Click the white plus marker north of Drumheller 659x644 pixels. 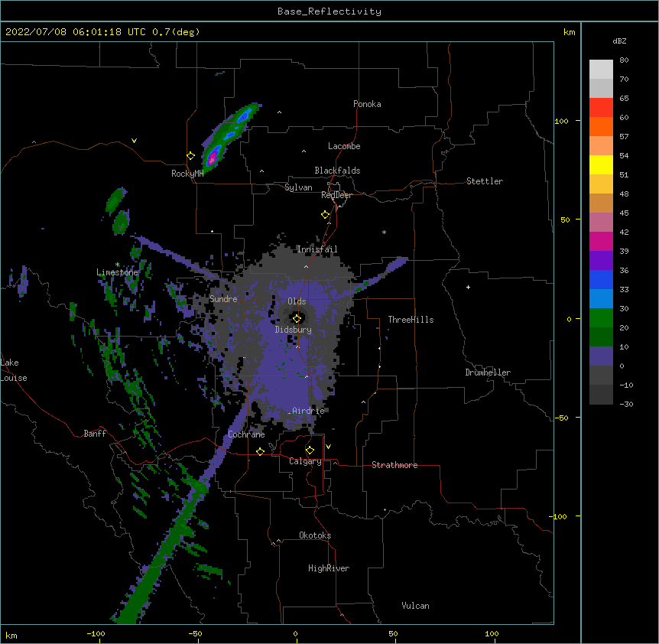coord(468,287)
